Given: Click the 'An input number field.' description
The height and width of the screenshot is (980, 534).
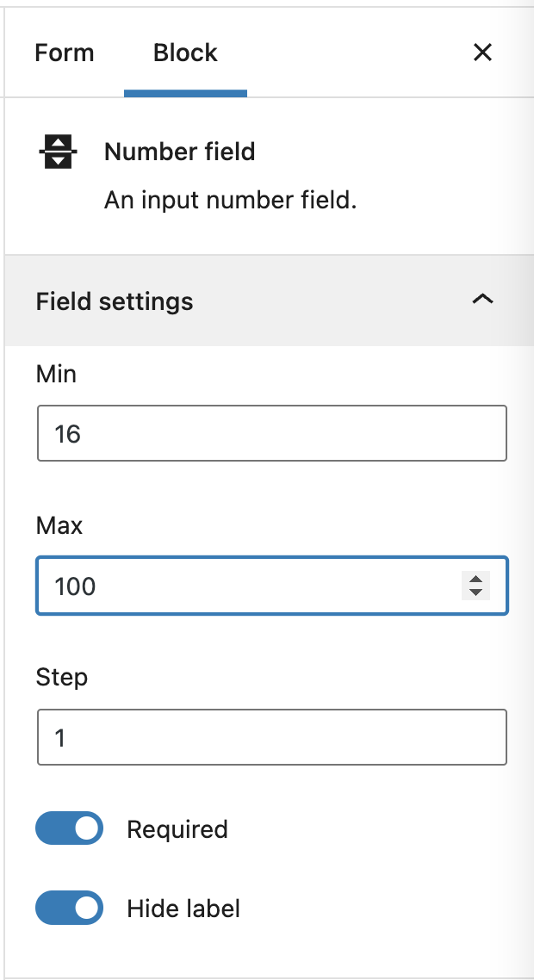Looking at the screenshot, I should pos(230,201).
